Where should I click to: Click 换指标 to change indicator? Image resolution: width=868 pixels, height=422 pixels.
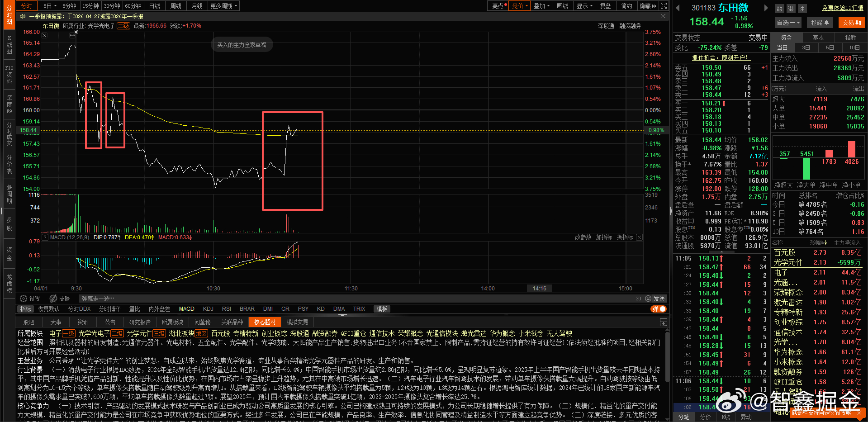pos(625,237)
